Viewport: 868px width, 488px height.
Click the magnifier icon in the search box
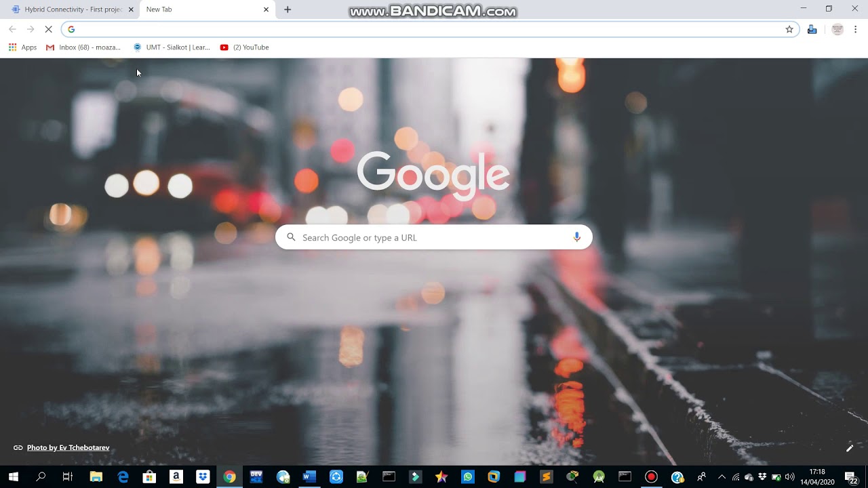tap(291, 237)
